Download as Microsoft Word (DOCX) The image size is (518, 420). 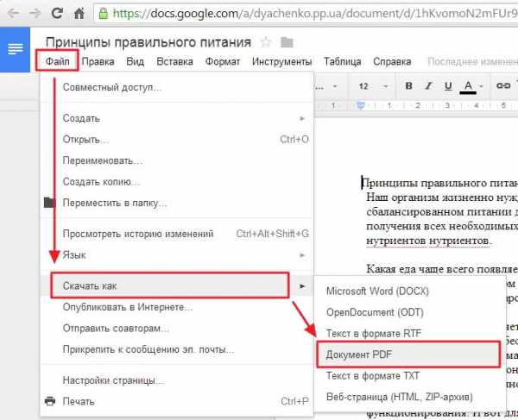point(410,291)
